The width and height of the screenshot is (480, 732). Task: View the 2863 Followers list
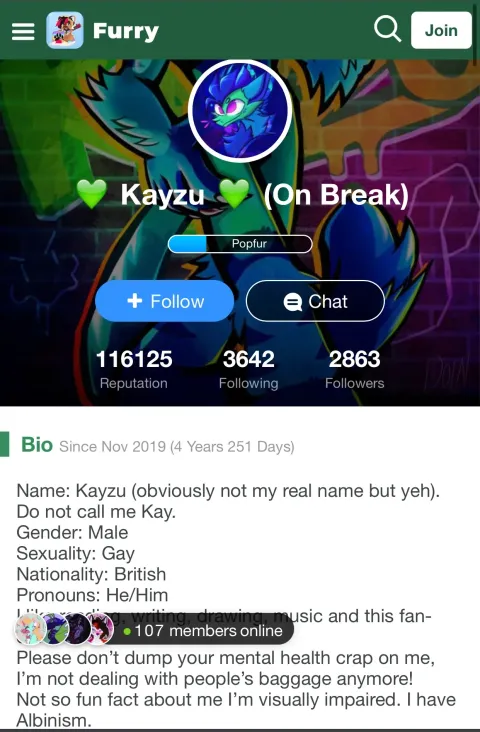(355, 369)
